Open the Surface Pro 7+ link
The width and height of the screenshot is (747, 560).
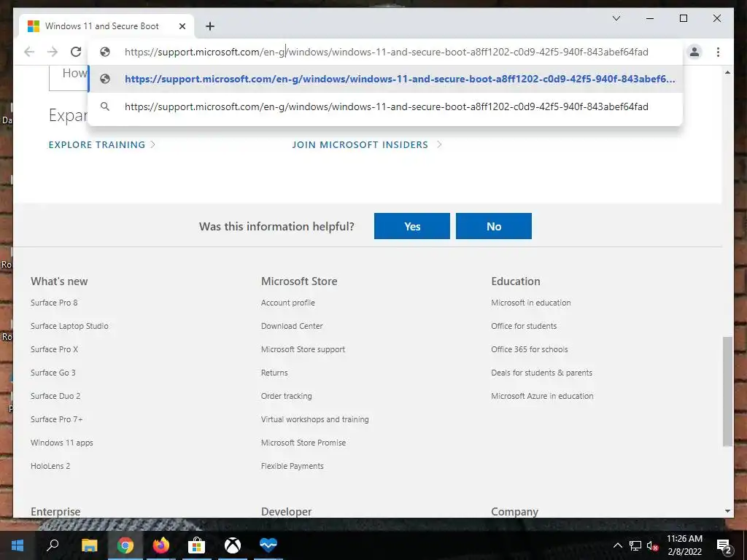(x=57, y=419)
